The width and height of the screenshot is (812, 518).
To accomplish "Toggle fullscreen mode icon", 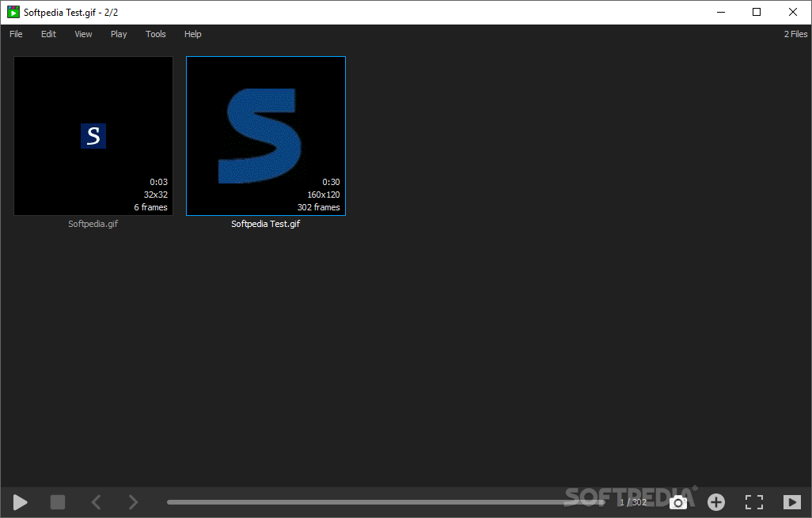I will 754,502.
